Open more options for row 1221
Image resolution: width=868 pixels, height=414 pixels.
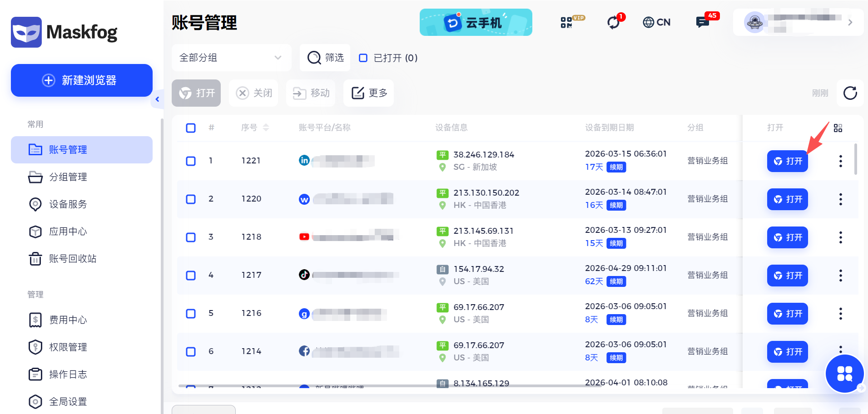pyautogui.click(x=841, y=161)
